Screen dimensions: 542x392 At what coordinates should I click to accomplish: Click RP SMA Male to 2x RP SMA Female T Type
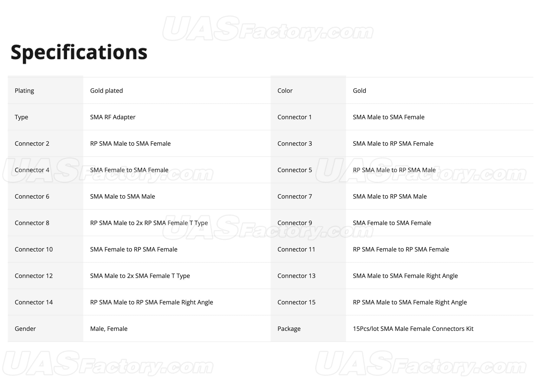click(x=149, y=223)
